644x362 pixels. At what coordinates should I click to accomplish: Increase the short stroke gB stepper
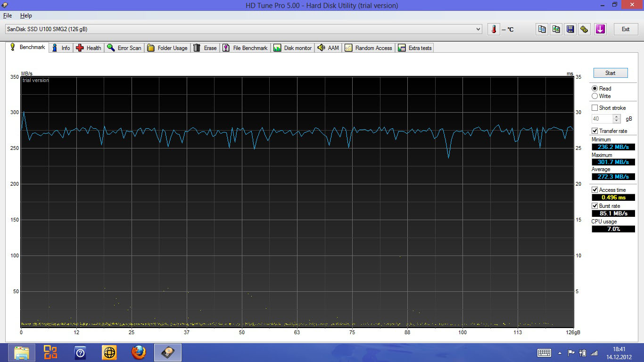click(x=617, y=117)
